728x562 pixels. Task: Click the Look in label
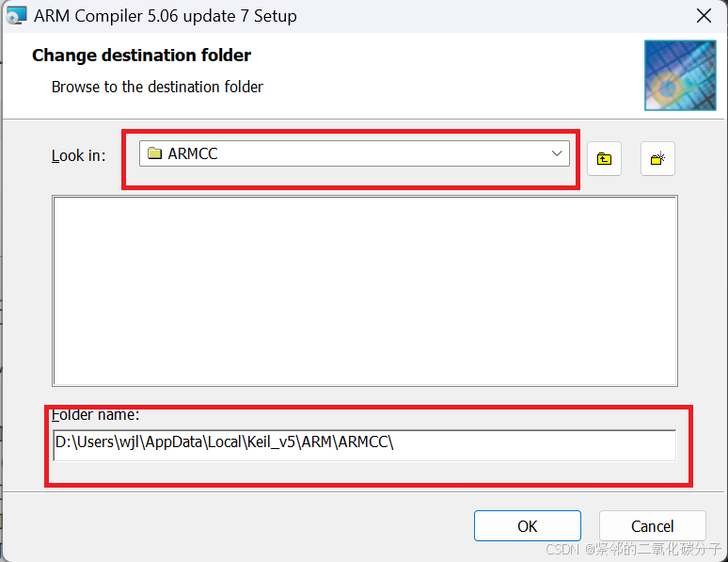click(78, 155)
